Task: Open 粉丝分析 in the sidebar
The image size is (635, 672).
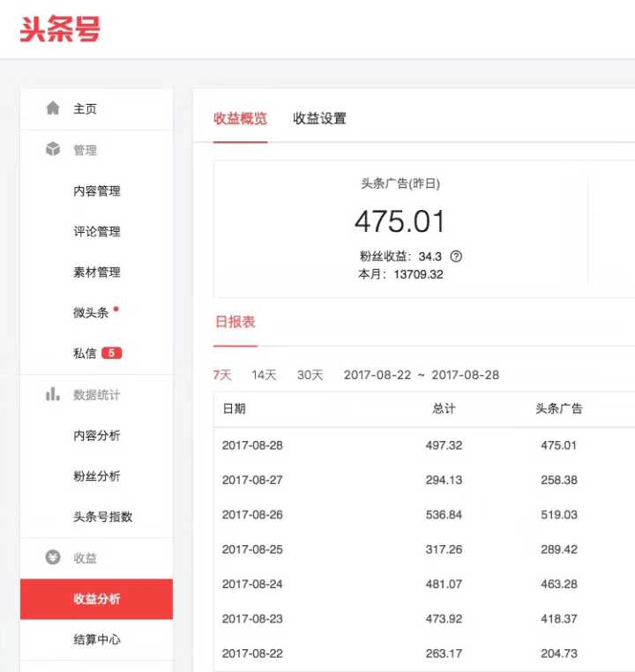Action: pyautogui.click(x=96, y=476)
